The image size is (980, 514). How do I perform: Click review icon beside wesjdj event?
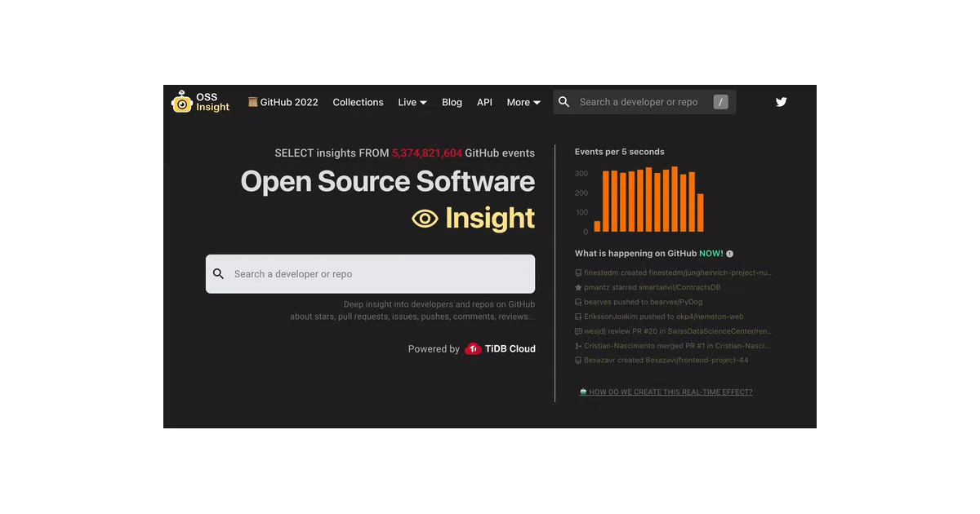click(578, 331)
